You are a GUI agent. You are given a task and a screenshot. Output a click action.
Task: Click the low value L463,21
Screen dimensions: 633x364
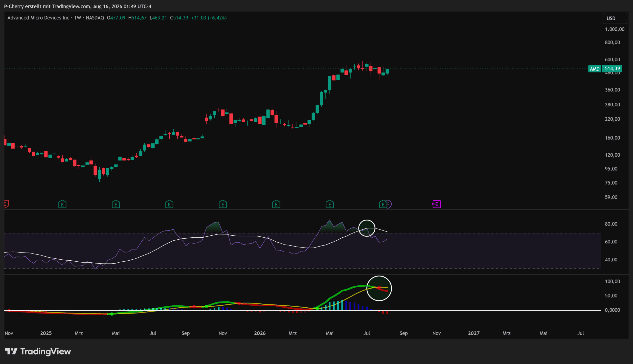(158, 18)
